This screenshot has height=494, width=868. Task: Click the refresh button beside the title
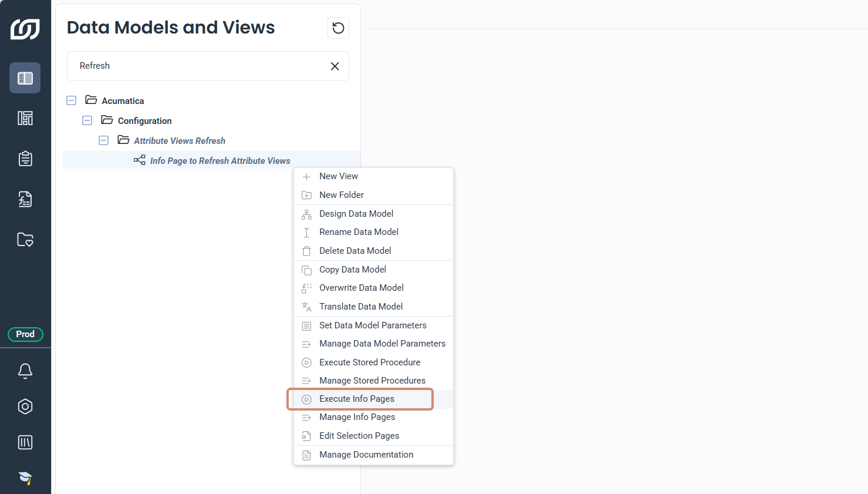click(338, 28)
